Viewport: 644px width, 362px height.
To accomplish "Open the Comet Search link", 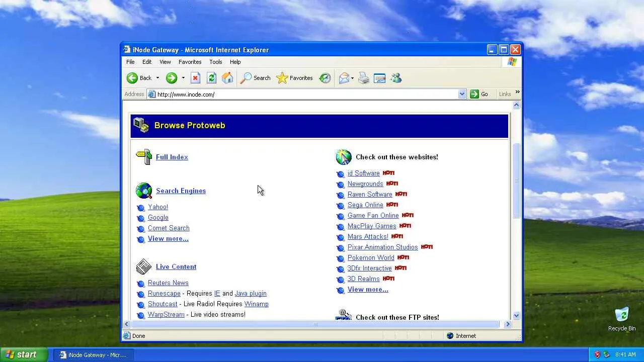I will click(169, 228).
